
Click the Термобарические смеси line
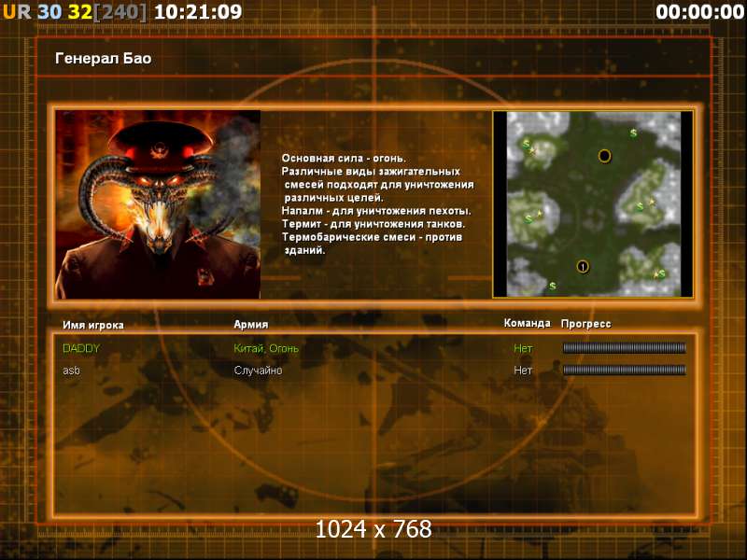[372, 237]
